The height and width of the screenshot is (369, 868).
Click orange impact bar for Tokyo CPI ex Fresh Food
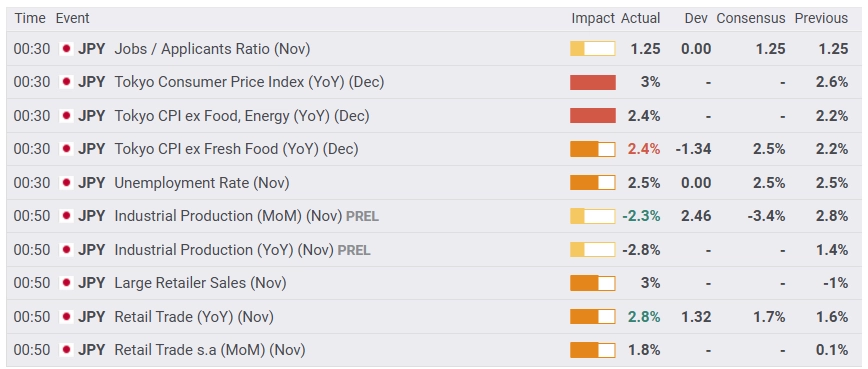(x=592, y=149)
